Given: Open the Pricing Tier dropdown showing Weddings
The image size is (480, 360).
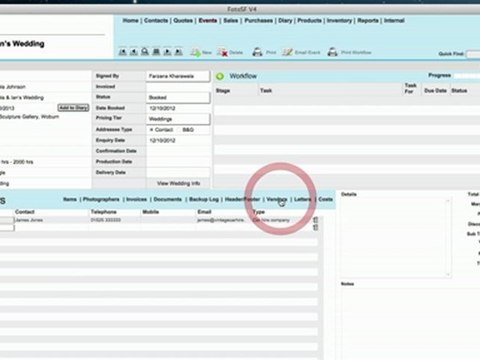Looking at the screenshot, I should pyautogui.click(x=178, y=119).
